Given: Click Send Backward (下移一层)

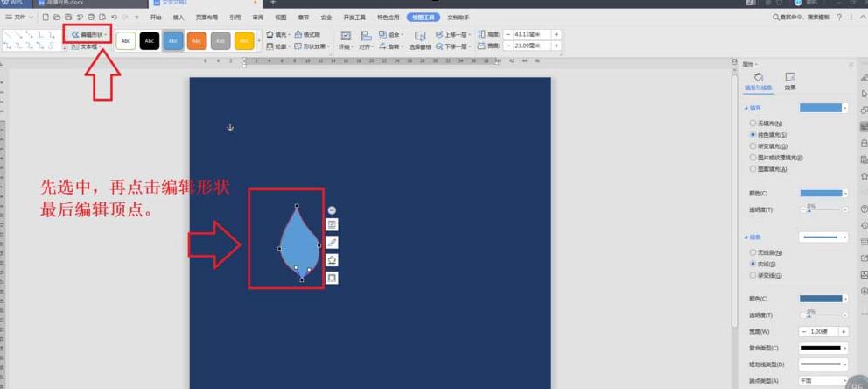Looking at the screenshot, I should click(453, 46).
